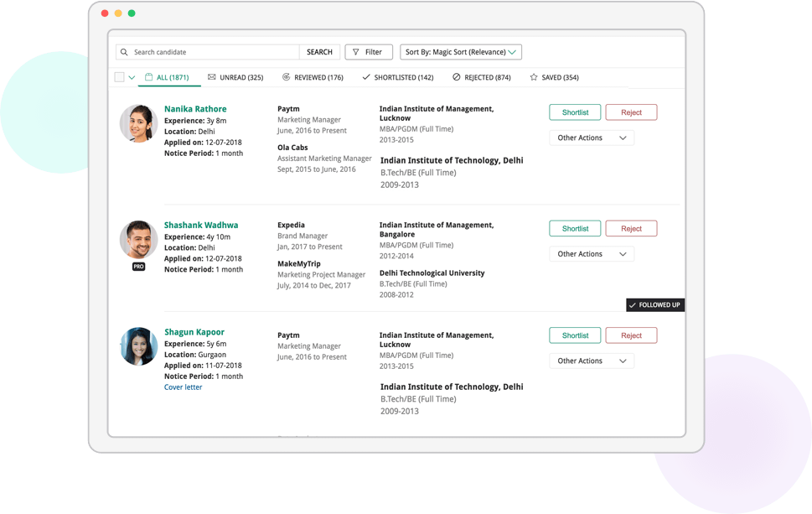Click the Reviewed tab icon
This screenshot has width=812, height=514.
(287, 77)
